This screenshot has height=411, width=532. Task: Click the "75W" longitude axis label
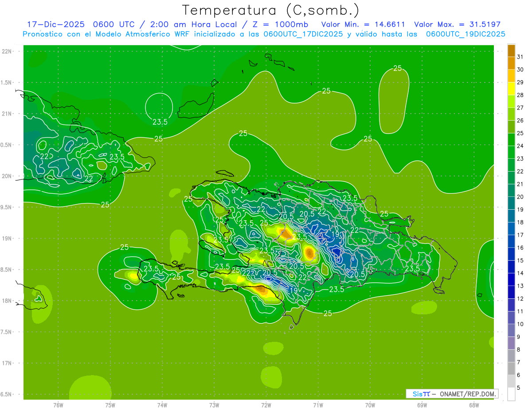coord(110,405)
